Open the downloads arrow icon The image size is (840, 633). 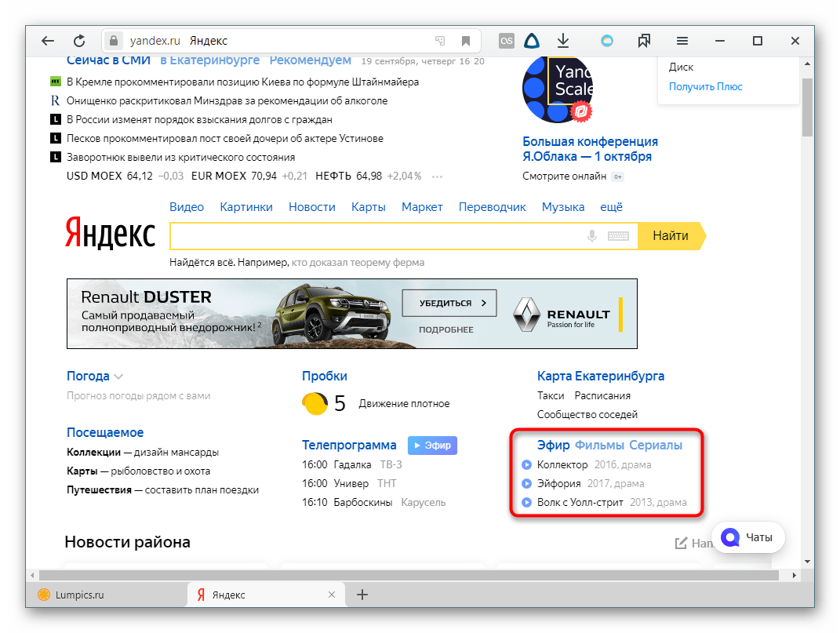point(563,41)
